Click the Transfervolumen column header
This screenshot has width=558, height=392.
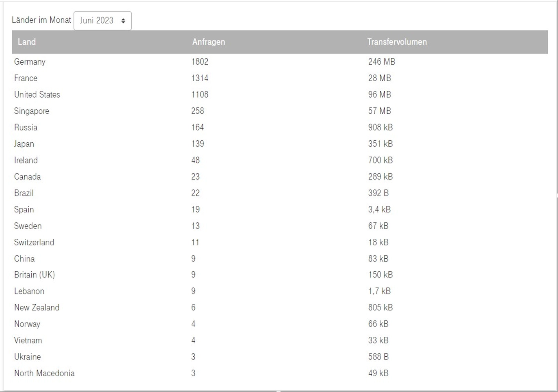click(x=397, y=42)
